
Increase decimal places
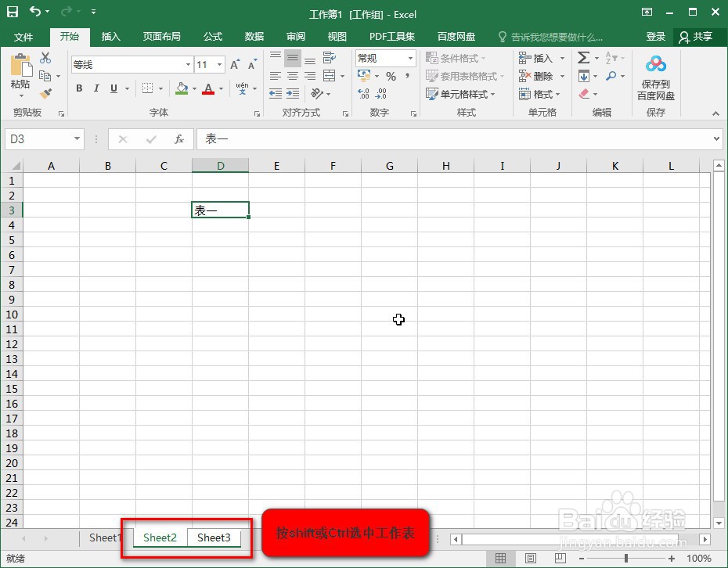pos(363,94)
